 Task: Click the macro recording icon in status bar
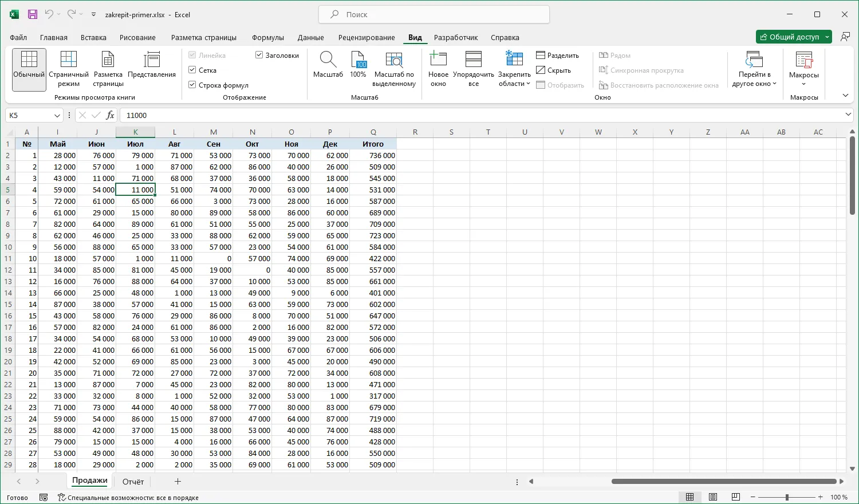tap(44, 498)
